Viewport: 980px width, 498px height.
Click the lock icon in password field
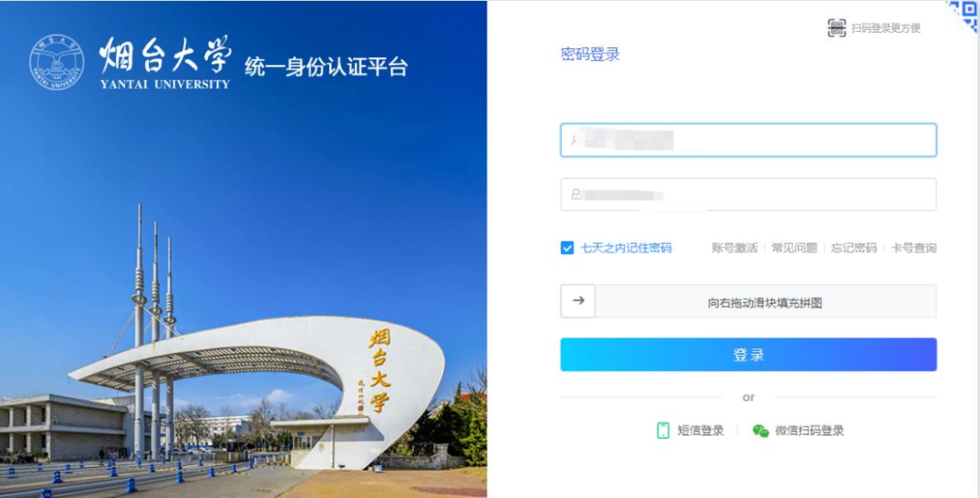(x=575, y=195)
